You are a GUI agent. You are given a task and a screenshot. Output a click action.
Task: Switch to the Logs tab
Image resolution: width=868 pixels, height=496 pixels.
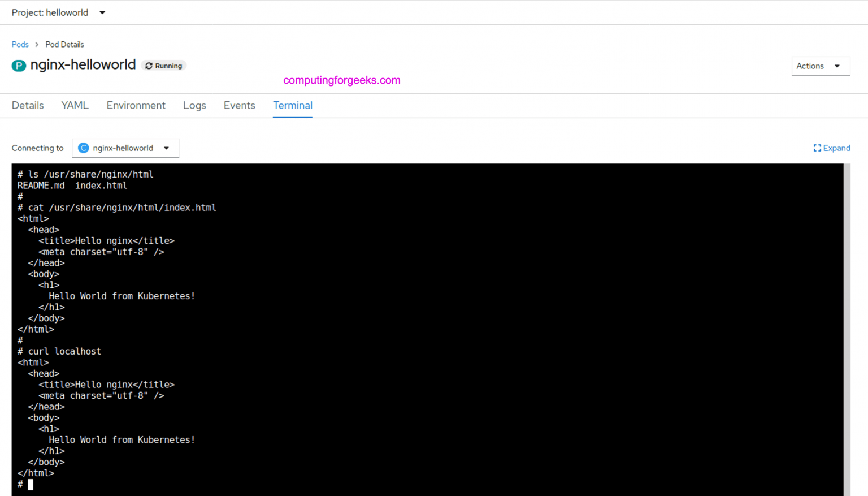pos(194,105)
